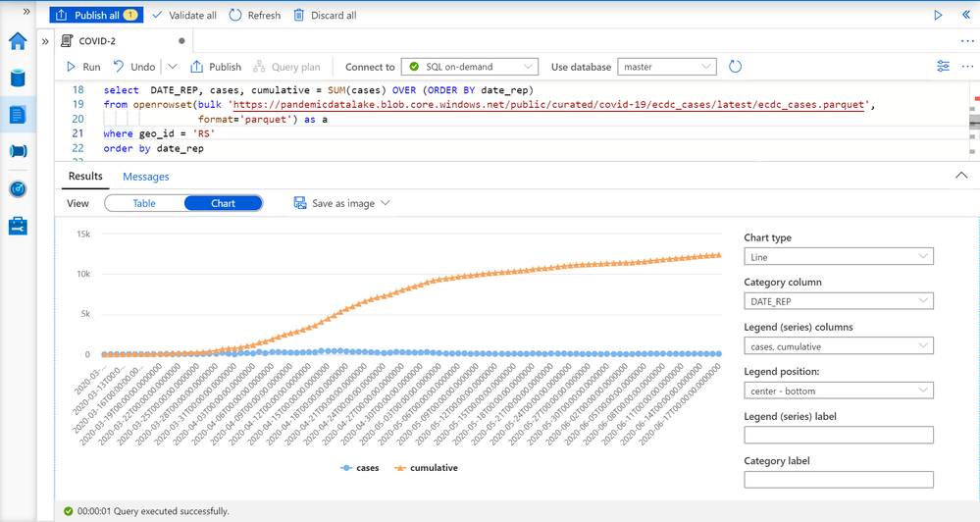Refresh the database list icon
Viewport: 980px width, 522px height.
[x=735, y=67]
